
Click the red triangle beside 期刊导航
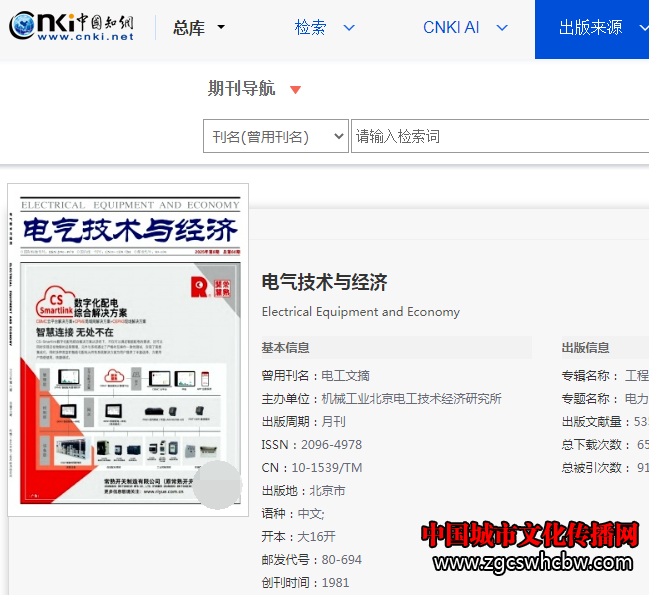click(x=295, y=90)
